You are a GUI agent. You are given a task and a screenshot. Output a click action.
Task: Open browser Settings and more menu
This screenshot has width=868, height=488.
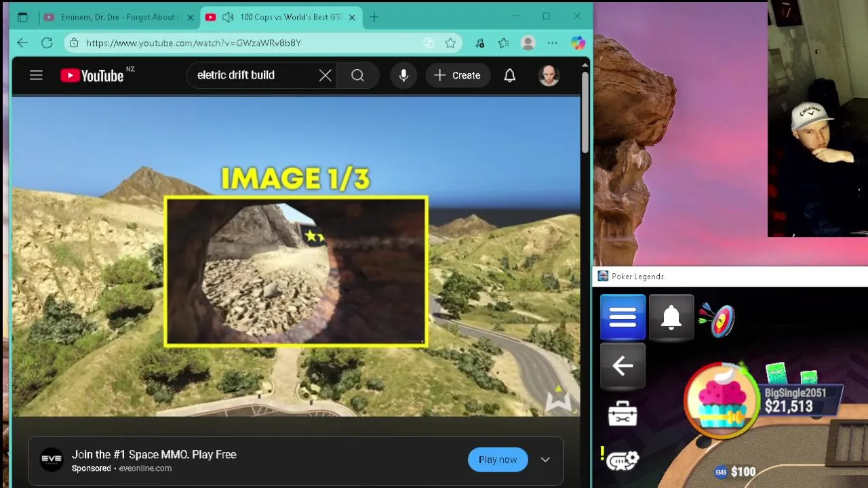[x=552, y=43]
